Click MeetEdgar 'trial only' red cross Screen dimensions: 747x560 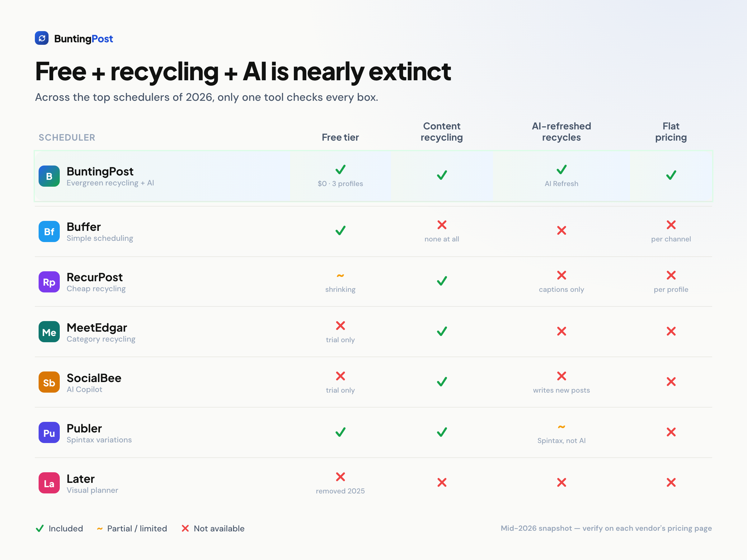341,325
